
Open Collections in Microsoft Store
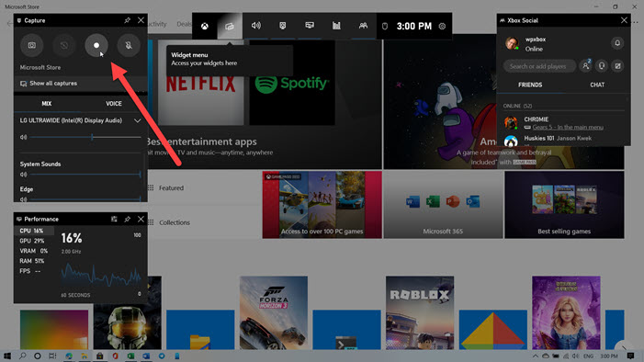(175, 222)
